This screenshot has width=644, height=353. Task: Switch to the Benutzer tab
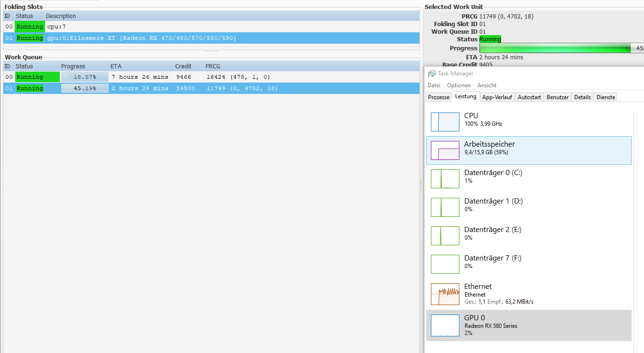[x=558, y=97]
